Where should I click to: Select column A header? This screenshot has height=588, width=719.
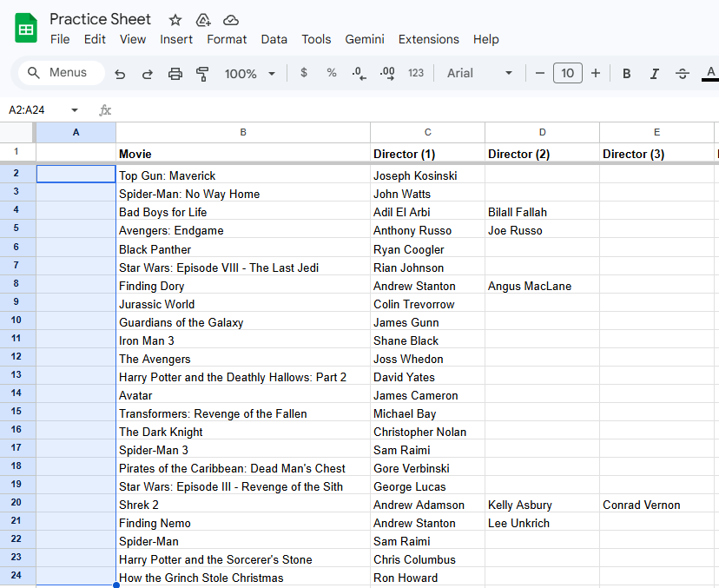tap(76, 133)
